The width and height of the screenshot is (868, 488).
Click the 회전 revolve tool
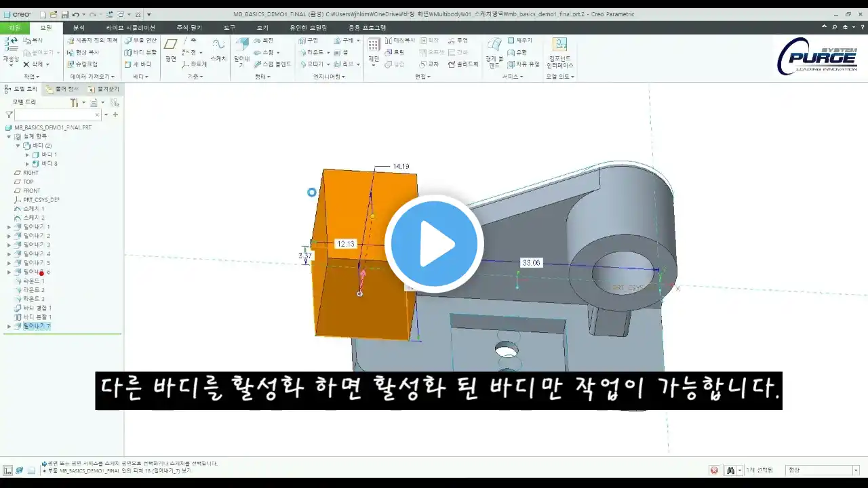click(x=263, y=41)
